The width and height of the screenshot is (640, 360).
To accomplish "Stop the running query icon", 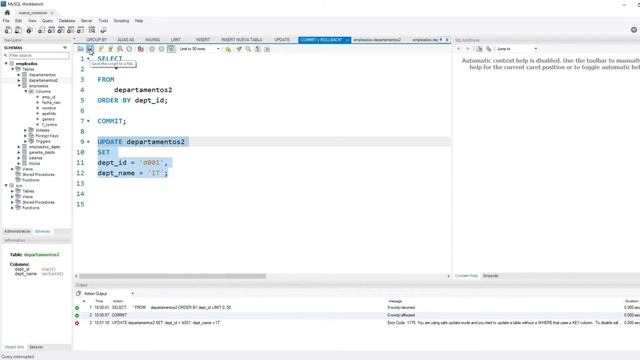I will [129, 49].
